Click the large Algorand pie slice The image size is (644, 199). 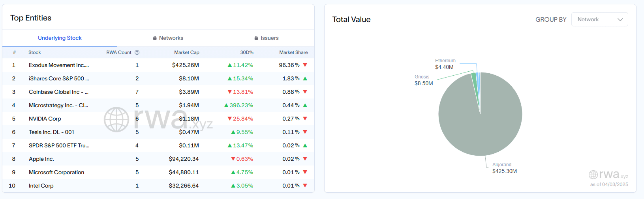(480, 118)
